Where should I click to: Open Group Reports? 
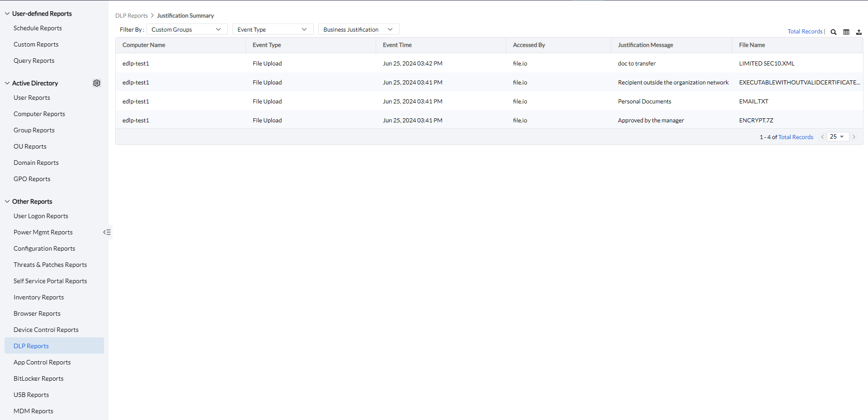(x=34, y=130)
